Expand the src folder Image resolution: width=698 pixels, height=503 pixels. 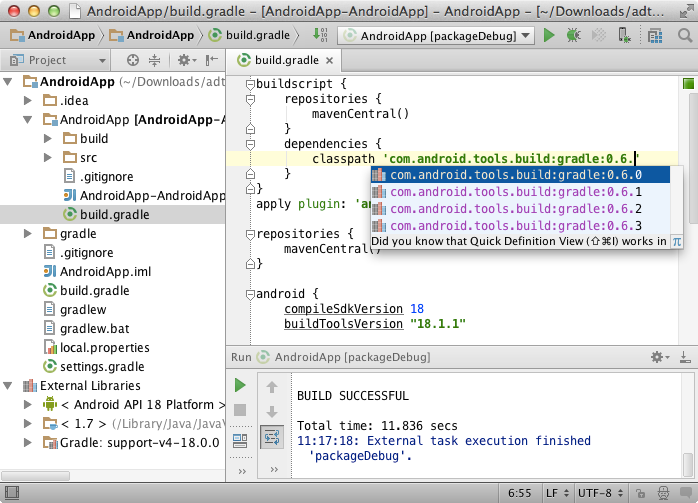48,158
